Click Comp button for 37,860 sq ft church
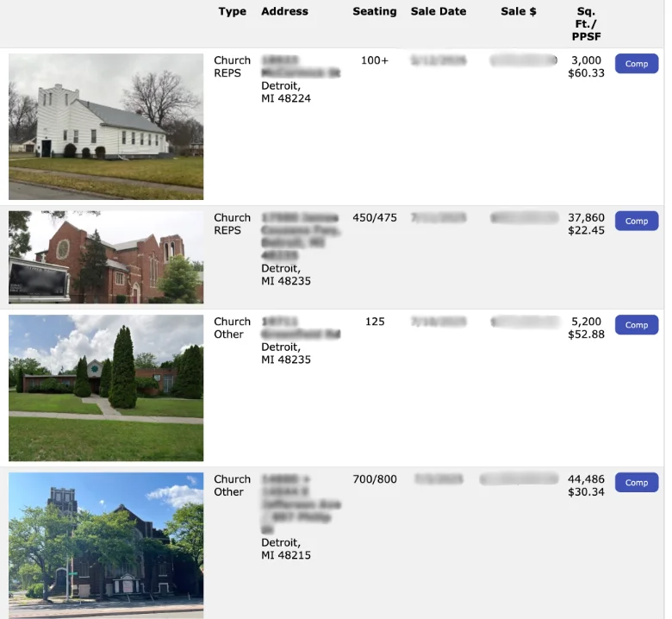 (637, 221)
